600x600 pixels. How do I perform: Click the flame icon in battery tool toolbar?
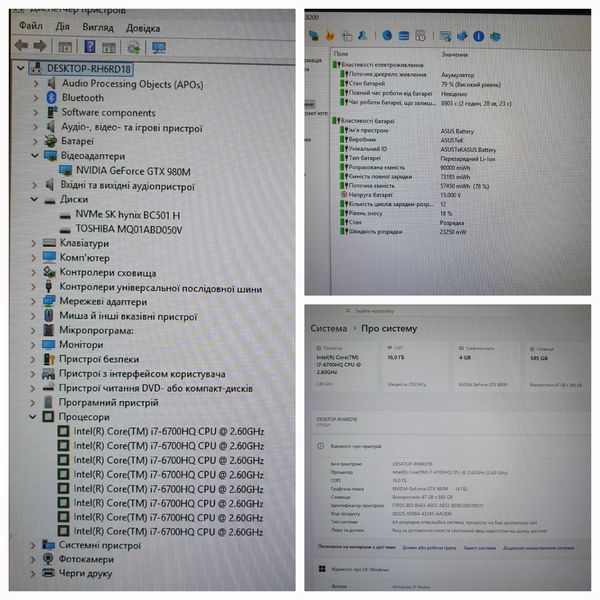pyautogui.click(x=329, y=36)
